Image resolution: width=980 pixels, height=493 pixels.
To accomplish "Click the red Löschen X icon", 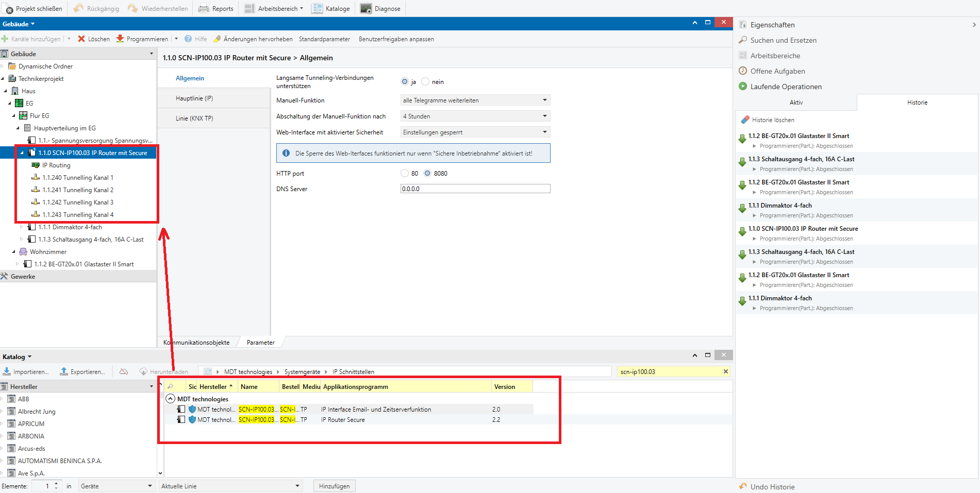I will click(x=81, y=39).
